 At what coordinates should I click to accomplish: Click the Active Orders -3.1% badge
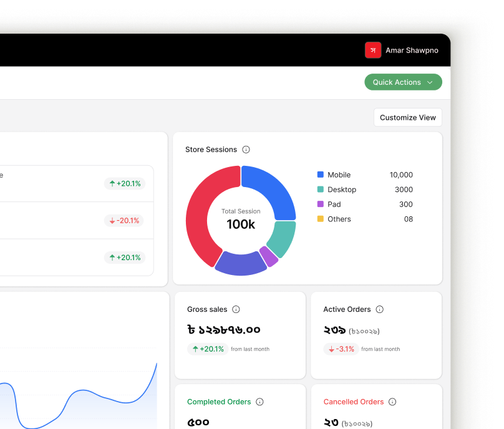pyautogui.click(x=341, y=349)
